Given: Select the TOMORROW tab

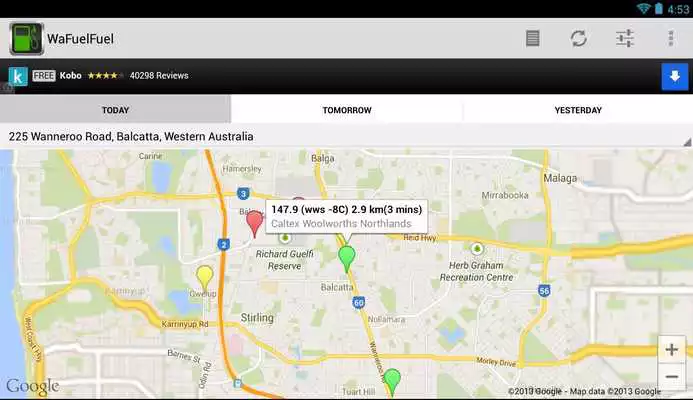Looking at the screenshot, I should 347,110.
